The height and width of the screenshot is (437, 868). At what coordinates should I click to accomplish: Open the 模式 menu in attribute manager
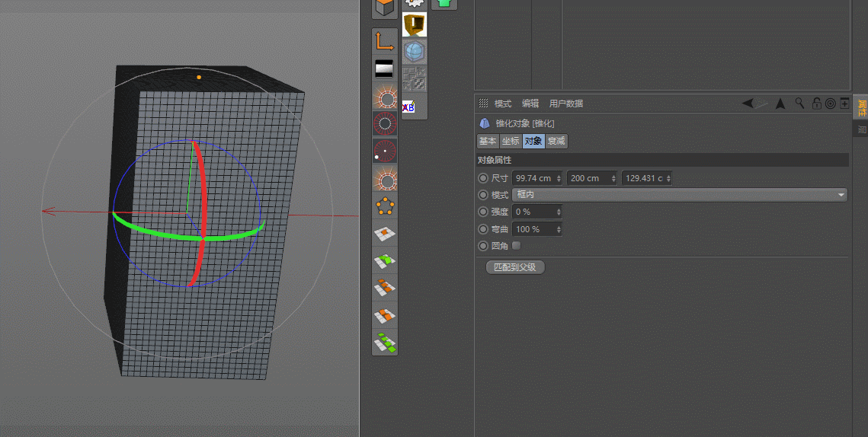(x=503, y=104)
